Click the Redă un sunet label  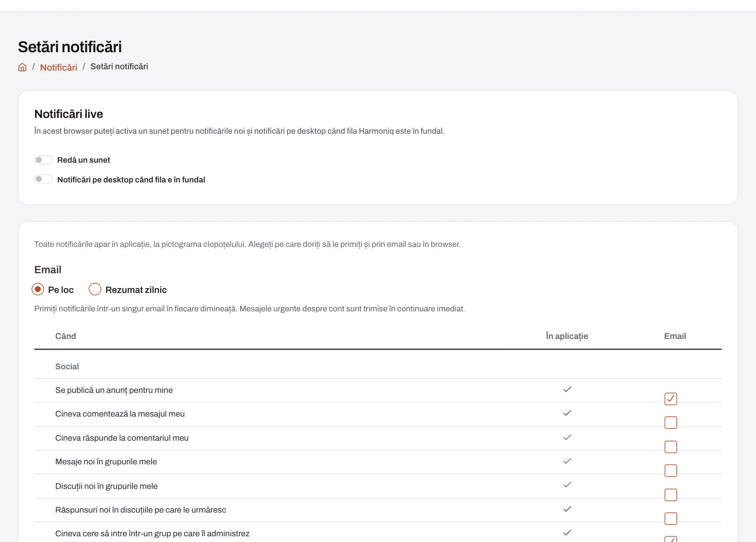(x=84, y=160)
